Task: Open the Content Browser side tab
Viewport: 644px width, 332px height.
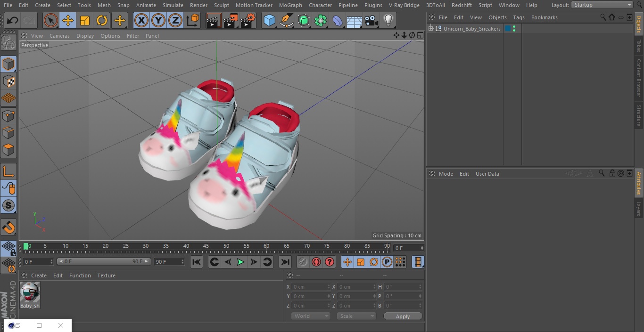Action: tap(639, 77)
